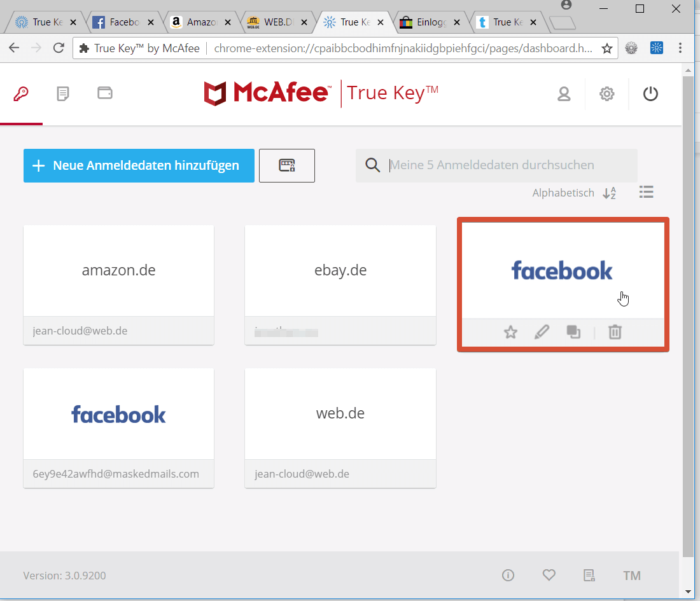Open the Alphabetisch sort dropdown

click(563, 193)
